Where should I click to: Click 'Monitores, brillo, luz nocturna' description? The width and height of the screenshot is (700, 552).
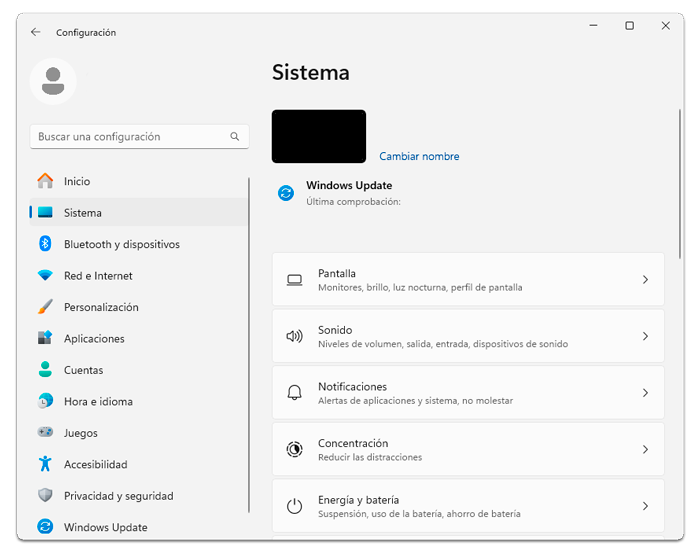420,288
